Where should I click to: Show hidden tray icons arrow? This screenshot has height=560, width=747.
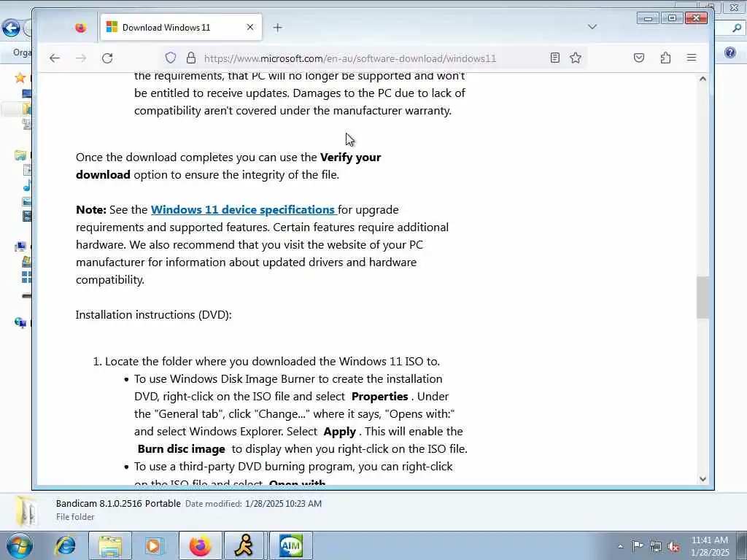click(x=620, y=547)
